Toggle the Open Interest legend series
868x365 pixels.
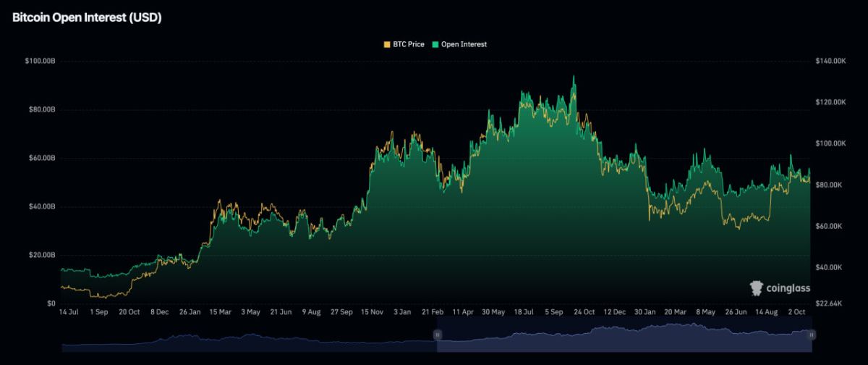[459, 44]
